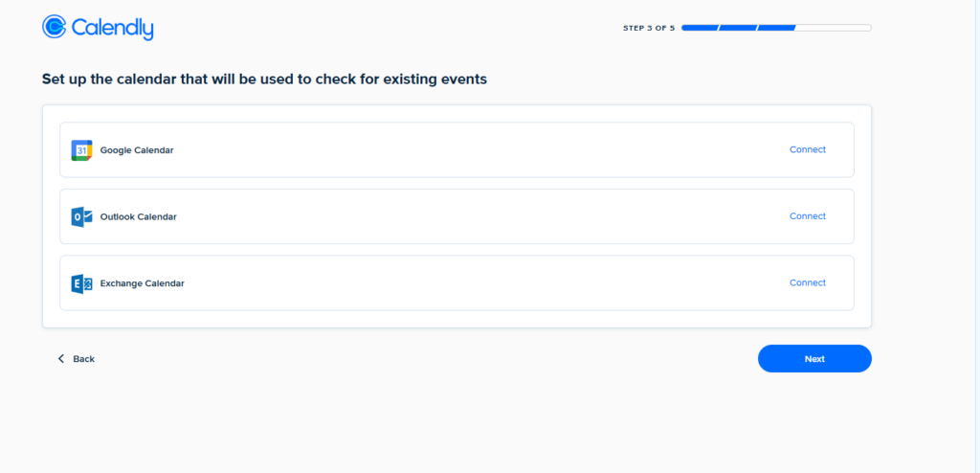
Task: Select the Outlook Calendar label
Action: [138, 217]
